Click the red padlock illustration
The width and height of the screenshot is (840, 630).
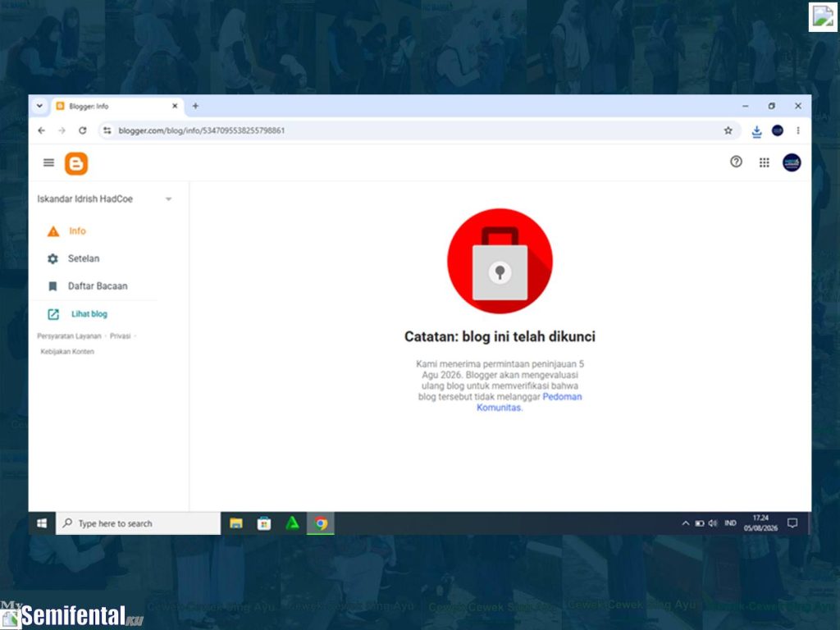(500, 261)
